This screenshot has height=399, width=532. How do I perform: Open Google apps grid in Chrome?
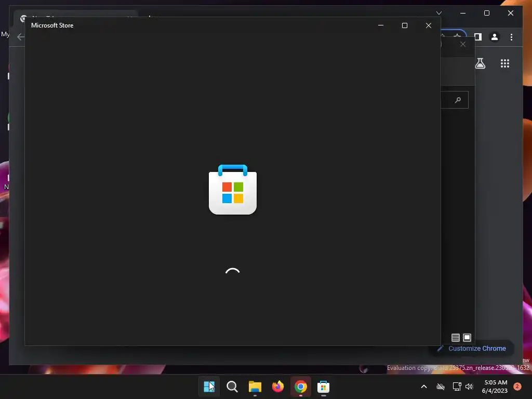pyautogui.click(x=505, y=63)
